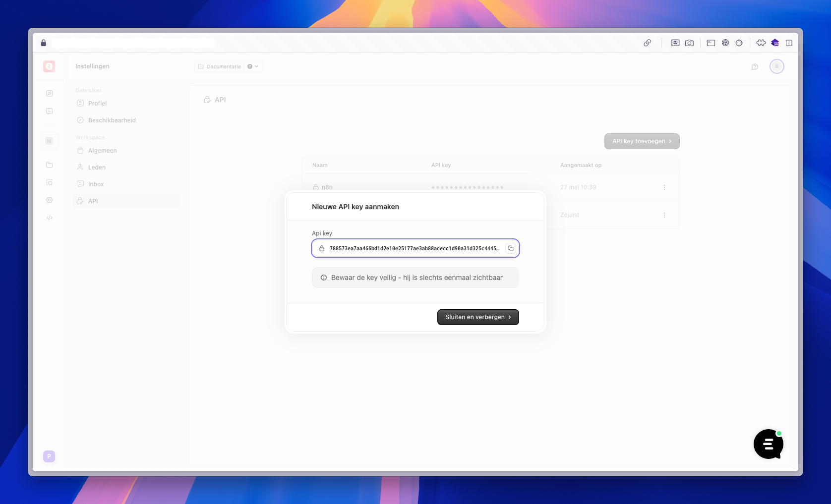Open the chat bubble icon in the sidebar
831x504 pixels.
pos(49,111)
